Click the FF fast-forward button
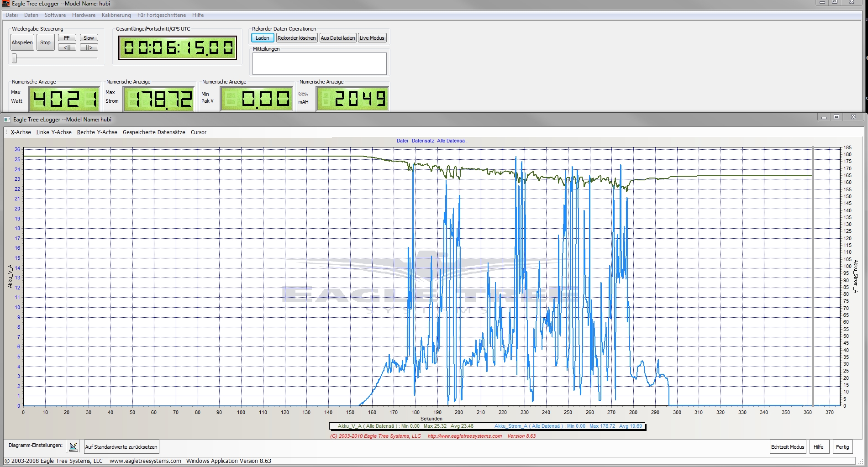 (x=67, y=38)
